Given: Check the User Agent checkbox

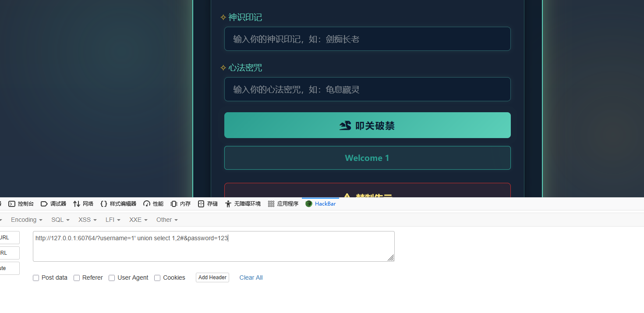Looking at the screenshot, I should (x=112, y=278).
